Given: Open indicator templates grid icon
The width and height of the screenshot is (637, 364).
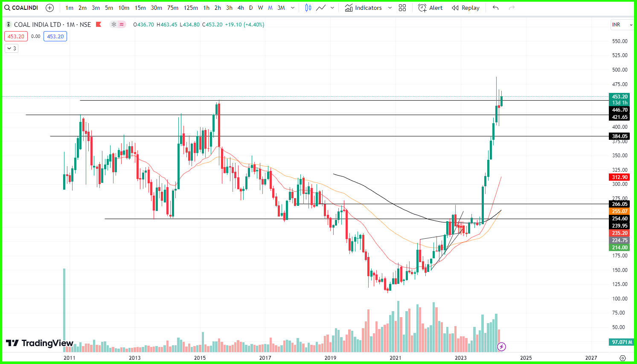Looking at the screenshot, I should coord(402,8).
